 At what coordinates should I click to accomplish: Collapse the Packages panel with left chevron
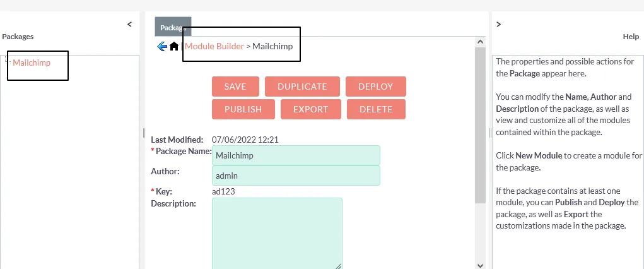coord(129,24)
